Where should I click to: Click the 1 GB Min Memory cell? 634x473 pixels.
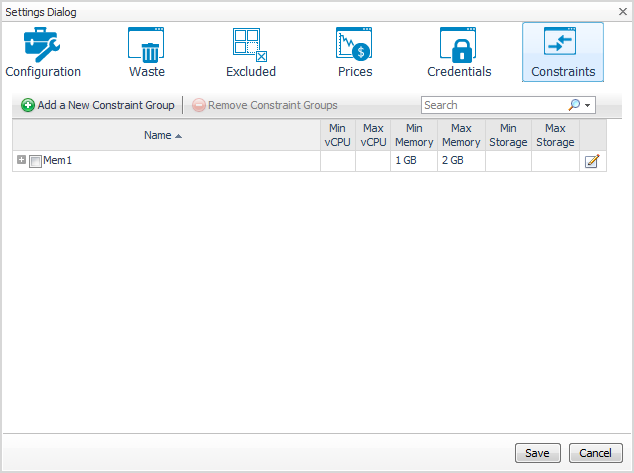click(414, 160)
